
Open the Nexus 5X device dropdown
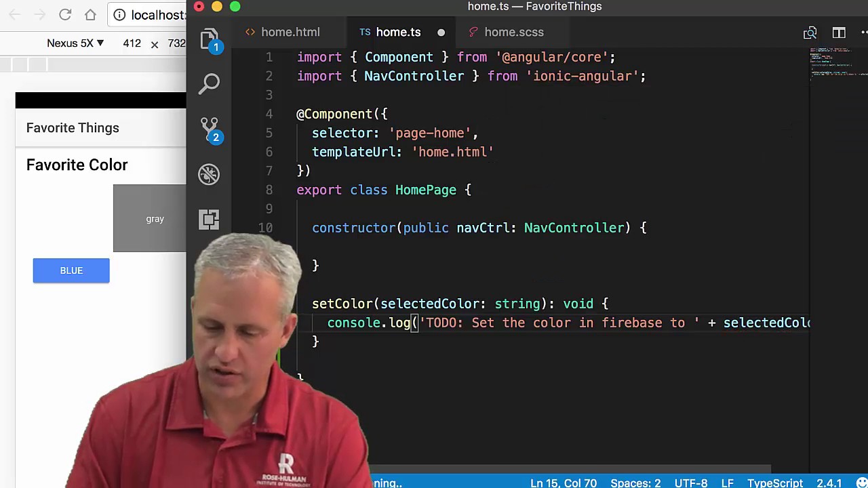(x=75, y=43)
